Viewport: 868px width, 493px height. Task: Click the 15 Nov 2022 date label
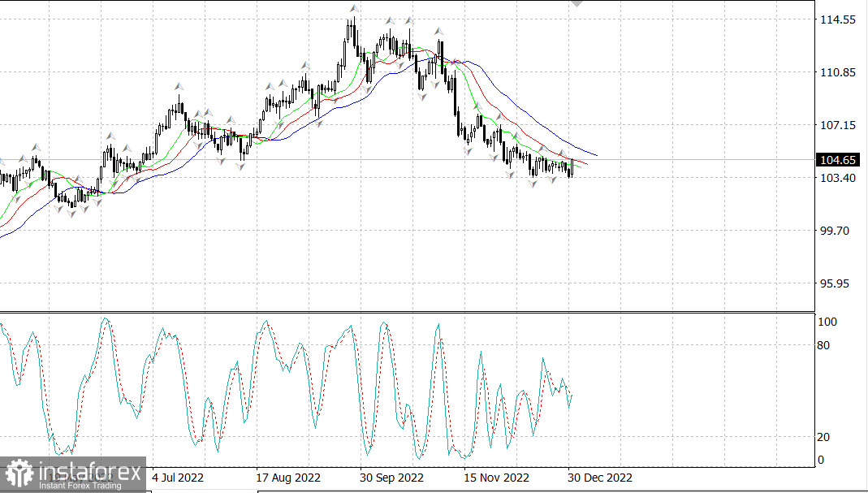tap(497, 477)
